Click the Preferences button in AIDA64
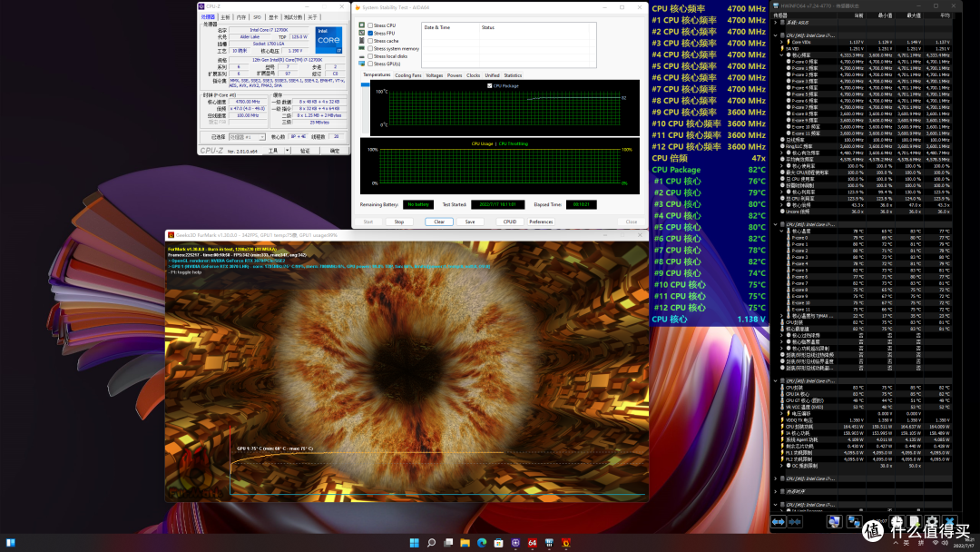 [x=541, y=222]
